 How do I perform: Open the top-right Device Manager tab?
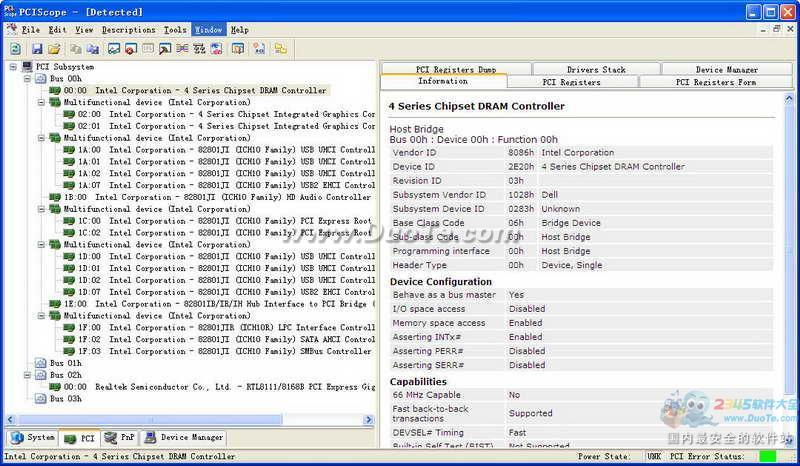click(727, 69)
